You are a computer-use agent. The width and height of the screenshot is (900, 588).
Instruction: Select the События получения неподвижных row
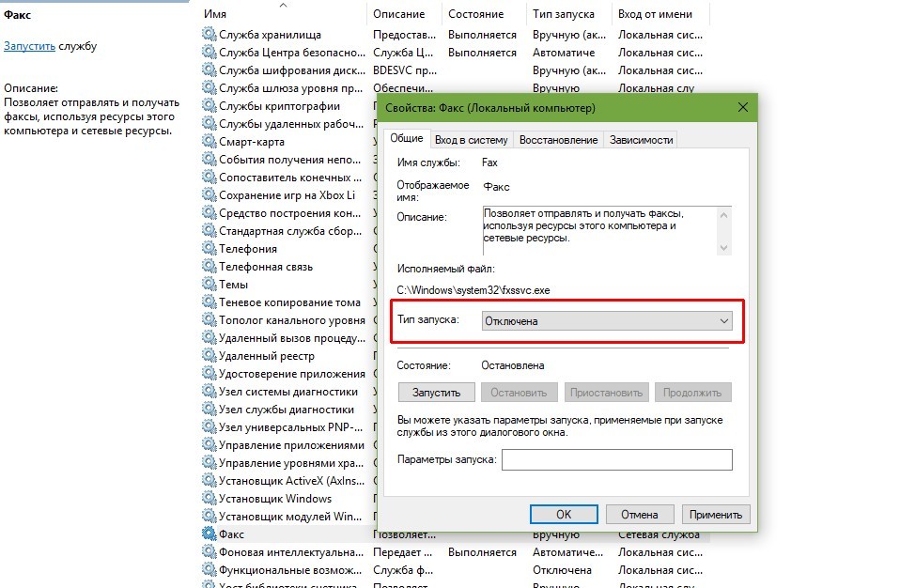[290, 159]
